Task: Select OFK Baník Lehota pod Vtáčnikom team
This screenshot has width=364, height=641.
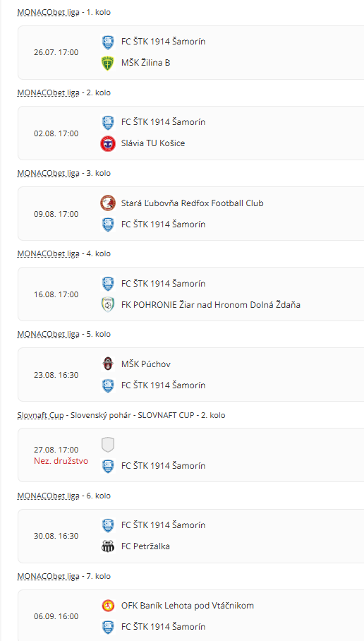Action: coord(188,606)
